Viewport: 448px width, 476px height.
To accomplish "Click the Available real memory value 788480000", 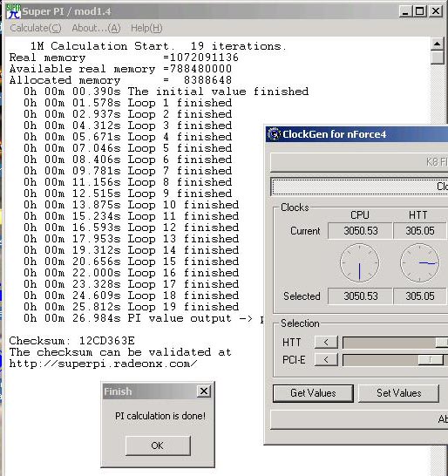I will click(200, 69).
